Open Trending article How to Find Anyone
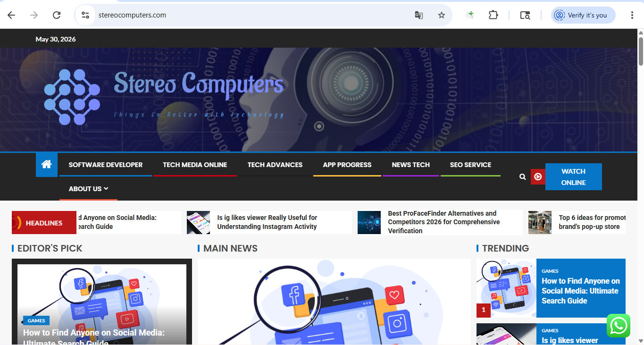The image size is (644, 345). click(x=581, y=291)
